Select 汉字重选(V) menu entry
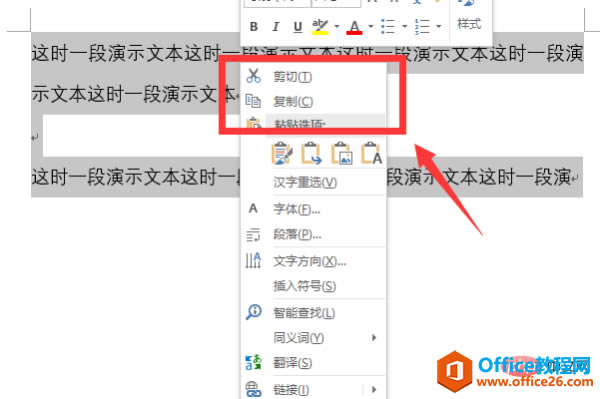Screen dimensions: 600x399 click(x=305, y=182)
